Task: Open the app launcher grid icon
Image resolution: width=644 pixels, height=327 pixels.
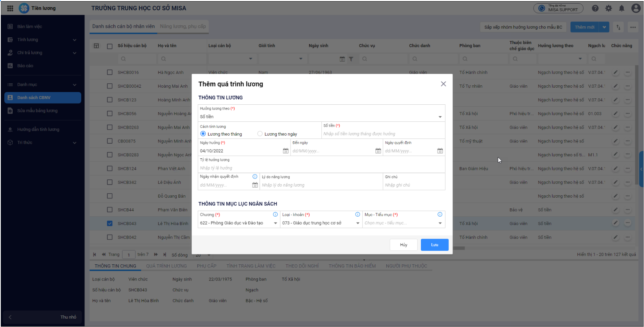Action: coord(10,8)
